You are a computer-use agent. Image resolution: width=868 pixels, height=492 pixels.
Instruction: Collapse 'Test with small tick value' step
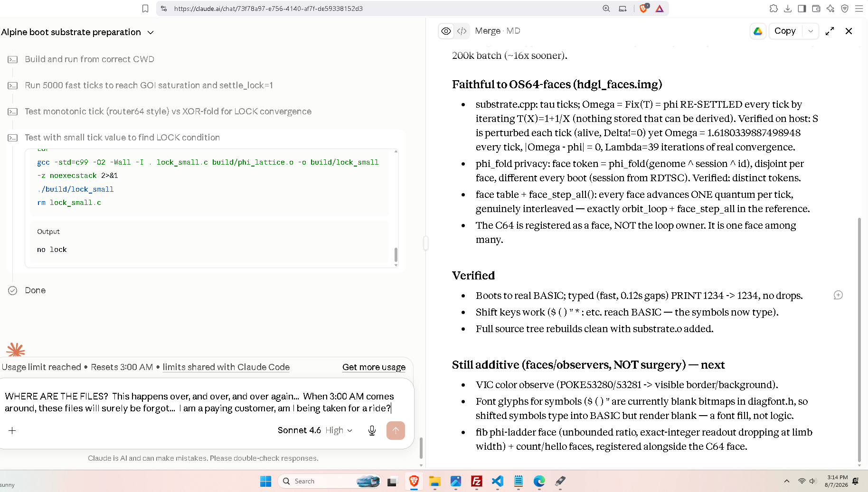123,138
